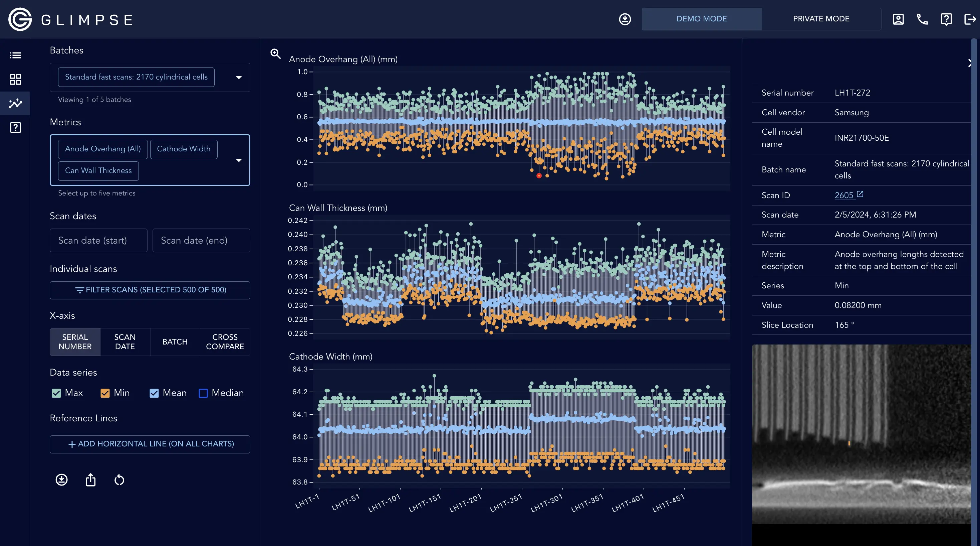The width and height of the screenshot is (980, 546).
Task: Switch to Private Mode tab
Action: [x=821, y=19]
